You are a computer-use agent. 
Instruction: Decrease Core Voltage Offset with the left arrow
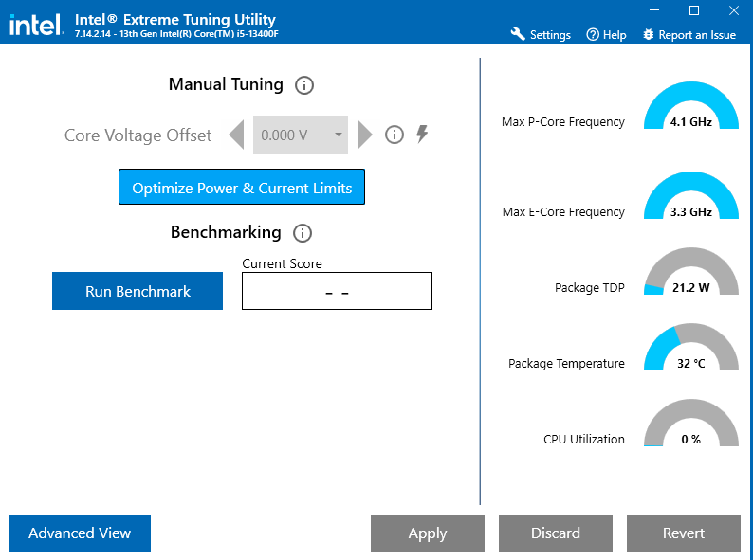pyautogui.click(x=236, y=135)
